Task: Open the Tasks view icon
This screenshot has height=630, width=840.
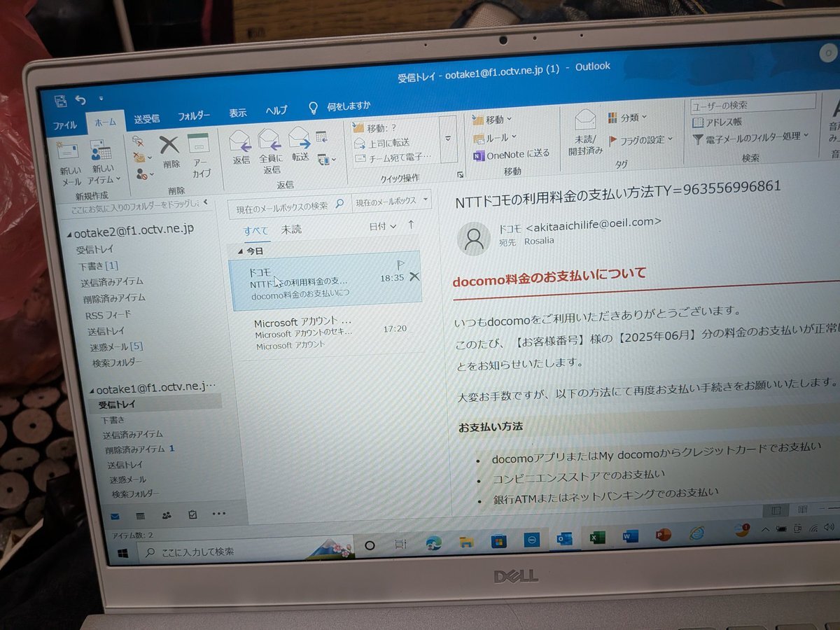Action: (192, 515)
